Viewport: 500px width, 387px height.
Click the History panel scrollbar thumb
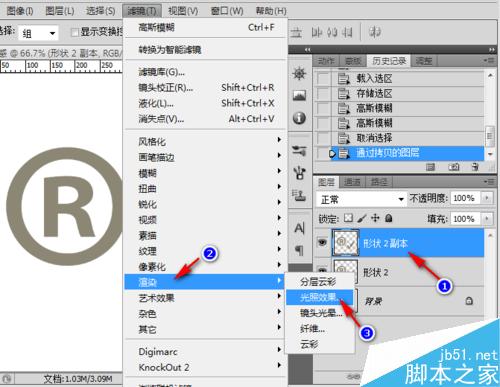490,136
